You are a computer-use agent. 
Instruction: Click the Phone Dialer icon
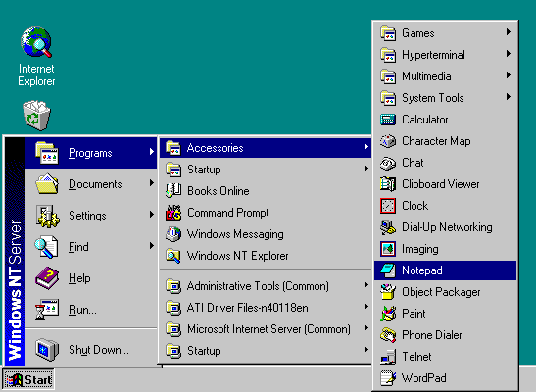pos(388,335)
